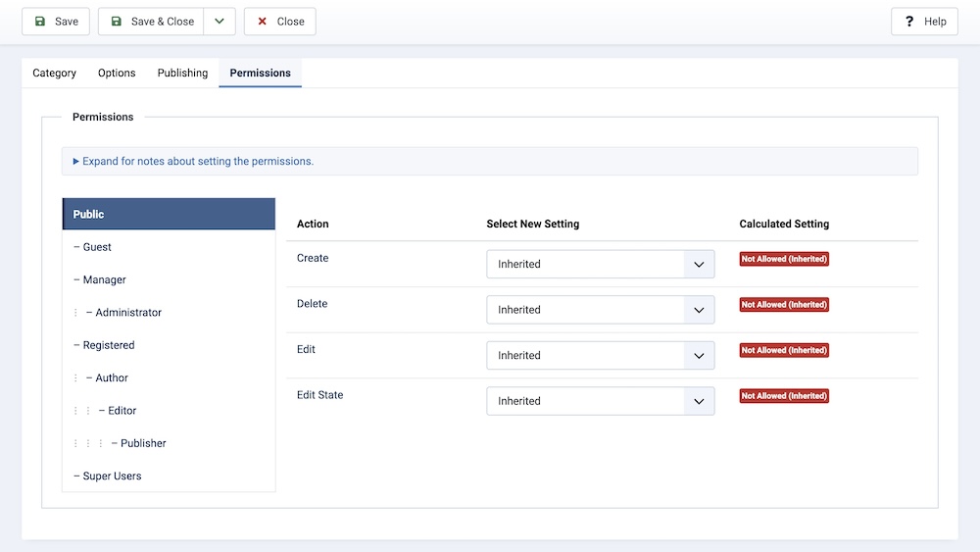The height and width of the screenshot is (552, 980).
Task: Click the Create row's Not Allowed badge
Action: (x=784, y=260)
